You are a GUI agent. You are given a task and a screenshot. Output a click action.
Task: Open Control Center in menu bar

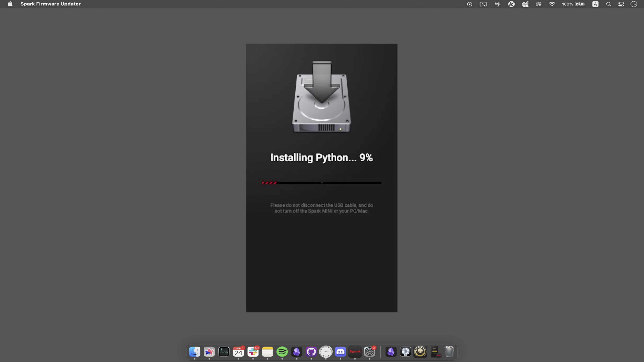tap(621, 4)
